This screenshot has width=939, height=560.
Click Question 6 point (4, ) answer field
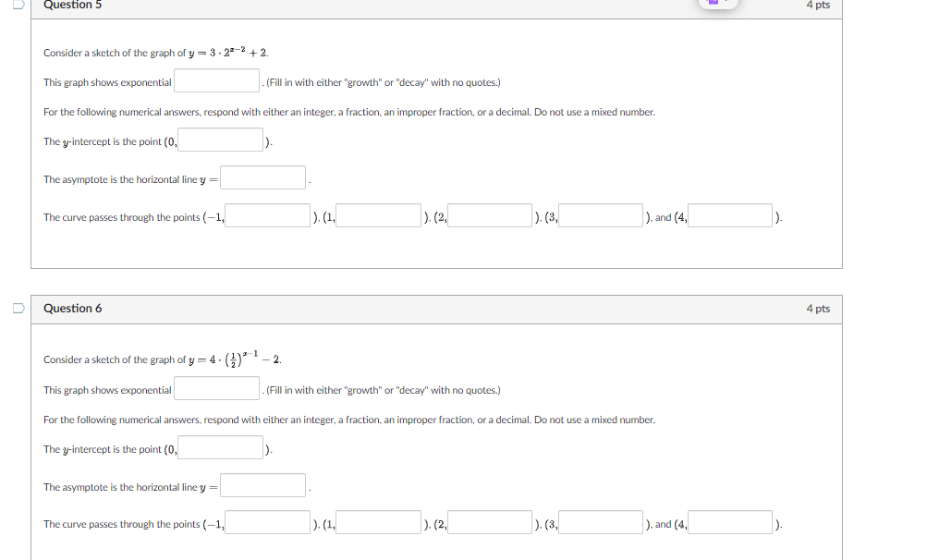729,521
